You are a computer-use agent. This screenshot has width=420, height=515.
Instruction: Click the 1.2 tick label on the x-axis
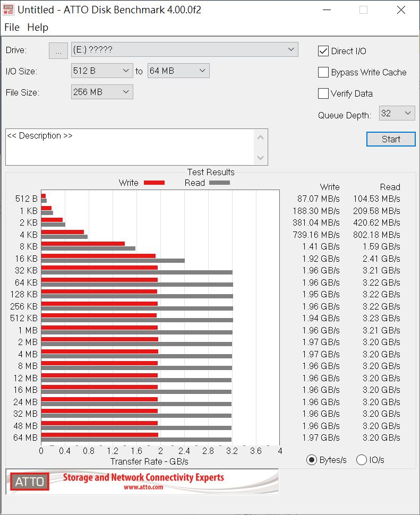pos(113,451)
